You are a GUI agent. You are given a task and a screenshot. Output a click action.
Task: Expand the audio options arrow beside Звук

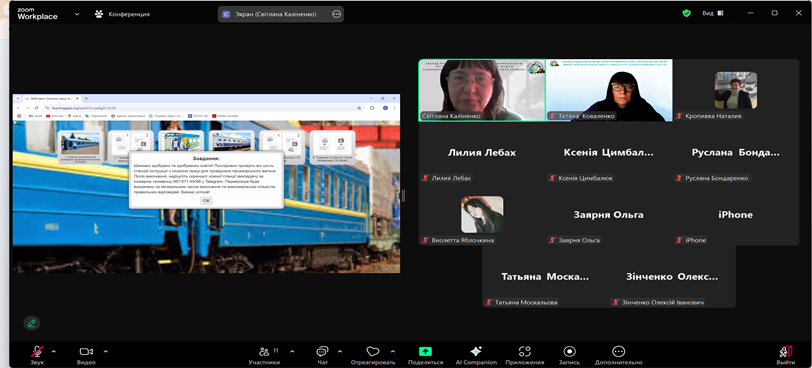54,351
